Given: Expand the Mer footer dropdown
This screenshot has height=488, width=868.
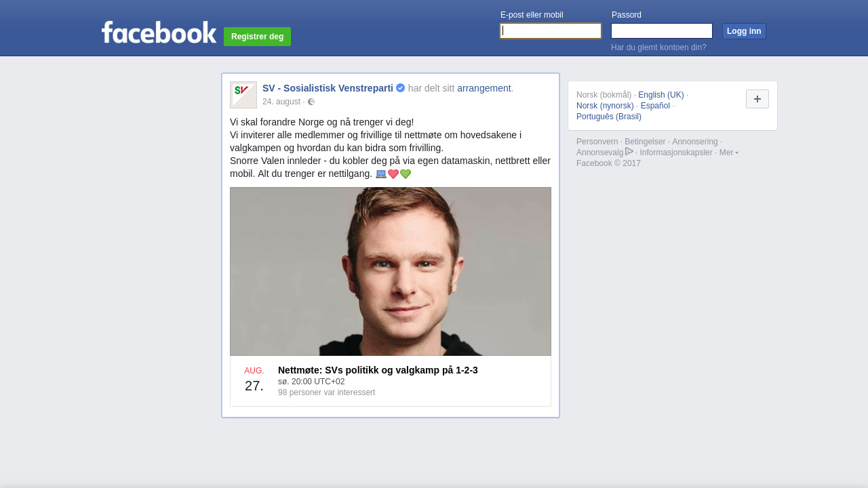Looking at the screenshot, I should (x=729, y=152).
